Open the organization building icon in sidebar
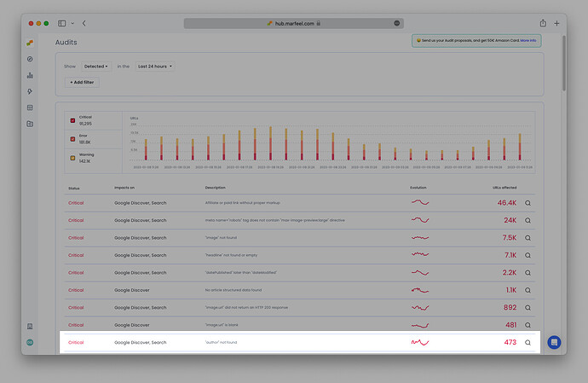This screenshot has height=383, width=588. coord(30,326)
